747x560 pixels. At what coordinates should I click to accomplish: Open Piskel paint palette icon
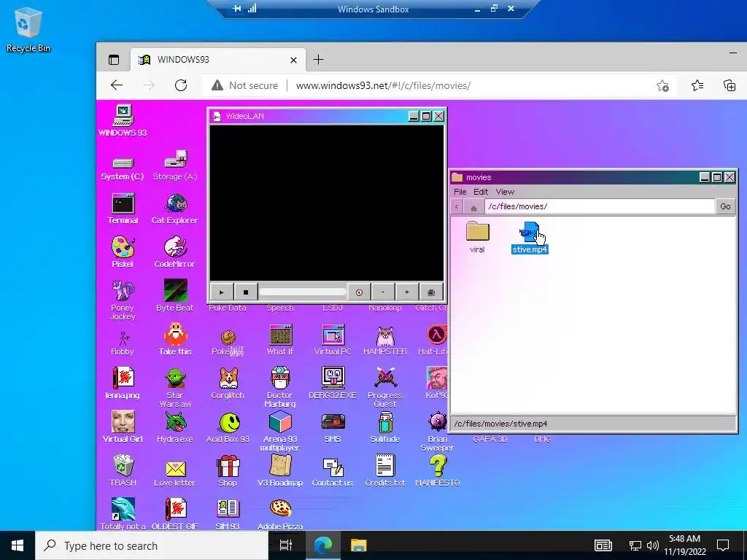coord(123,247)
